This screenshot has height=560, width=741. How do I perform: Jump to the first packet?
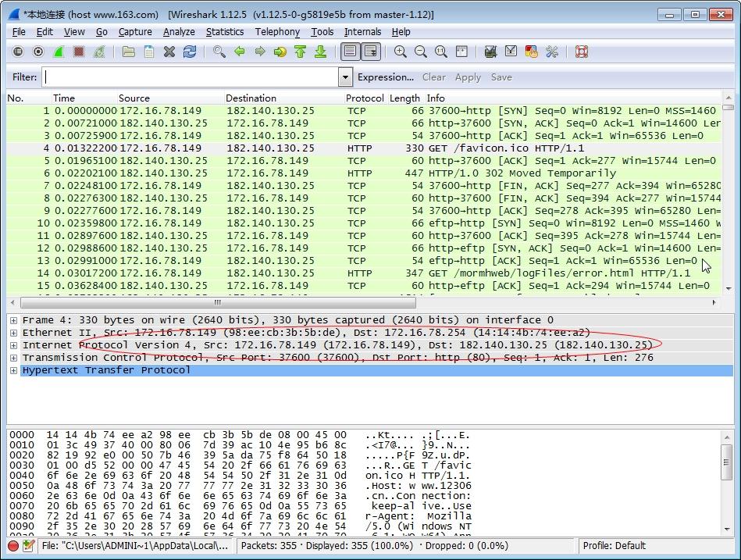point(300,52)
